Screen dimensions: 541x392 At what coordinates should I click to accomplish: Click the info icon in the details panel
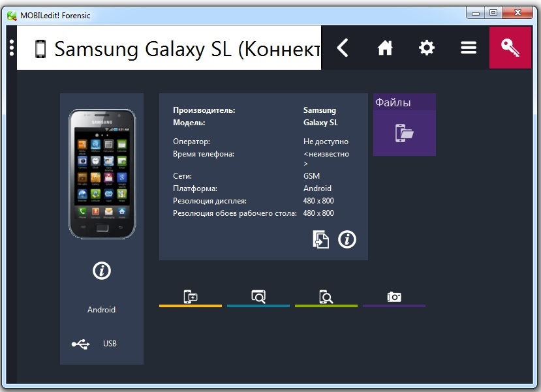point(347,239)
